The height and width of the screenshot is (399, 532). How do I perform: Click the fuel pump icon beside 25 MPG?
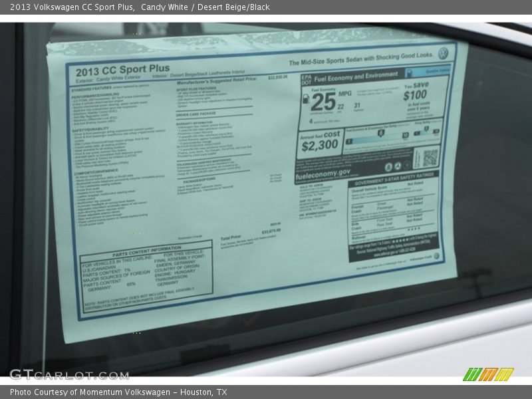[306, 99]
